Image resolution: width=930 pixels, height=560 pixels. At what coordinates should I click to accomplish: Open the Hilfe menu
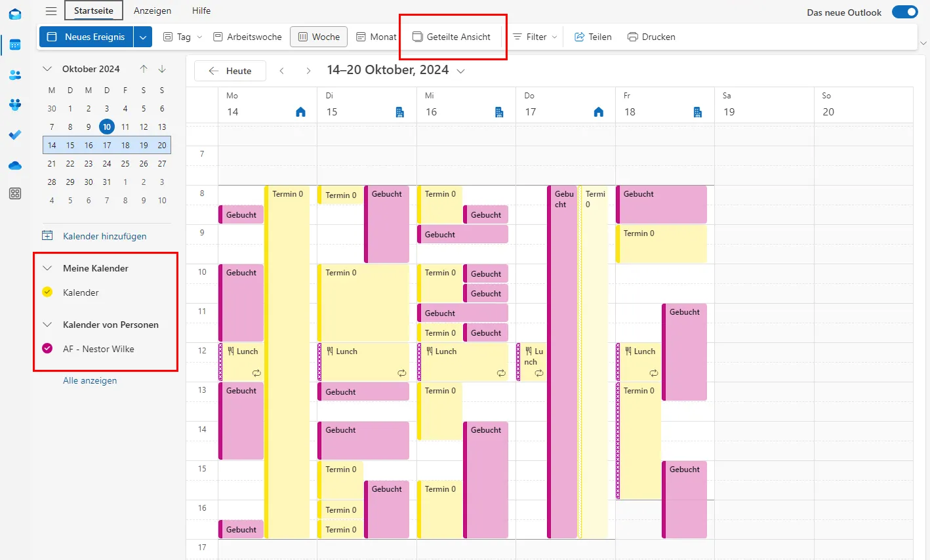pyautogui.click(x=201, y=10)
